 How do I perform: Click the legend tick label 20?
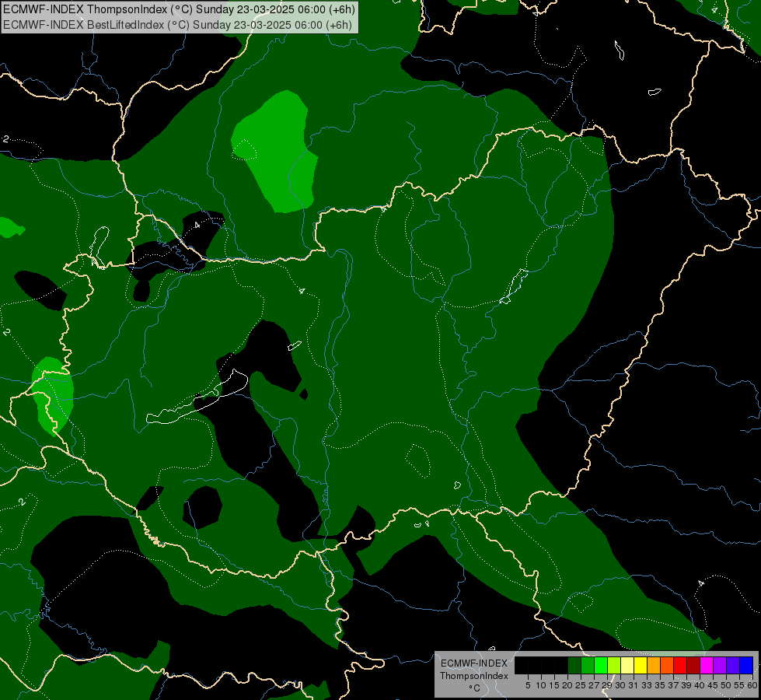[567, 685]
